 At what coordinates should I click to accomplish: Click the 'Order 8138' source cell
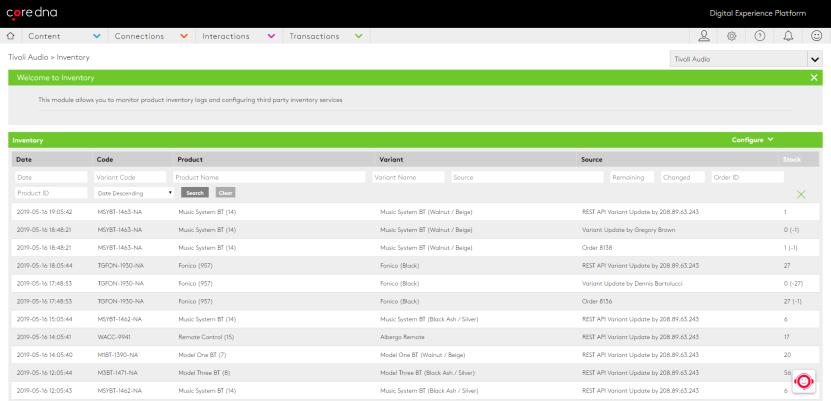[597, 248]
